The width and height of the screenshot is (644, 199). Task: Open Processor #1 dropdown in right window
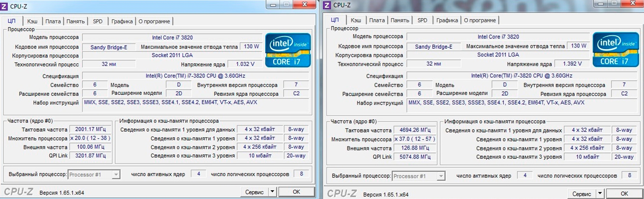418,176
